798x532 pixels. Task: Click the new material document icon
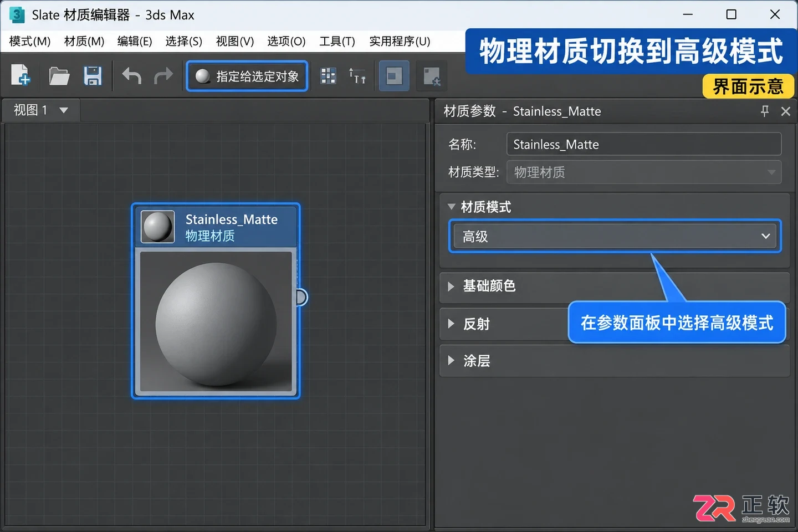[x=21, y=75]
